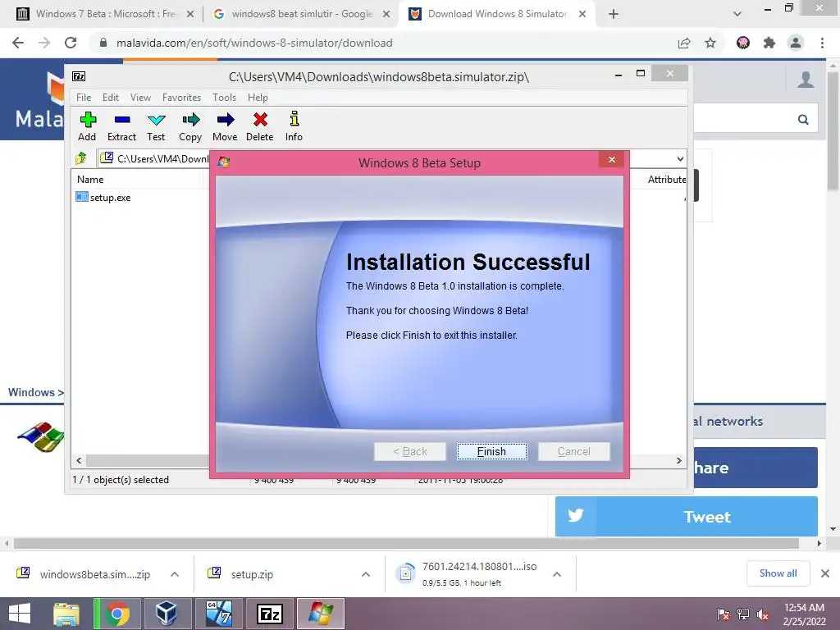The width and height of the screenshot is (840, 630).
Task: Open VirtualBox from taskbar
Action: (x=166, y=614)
